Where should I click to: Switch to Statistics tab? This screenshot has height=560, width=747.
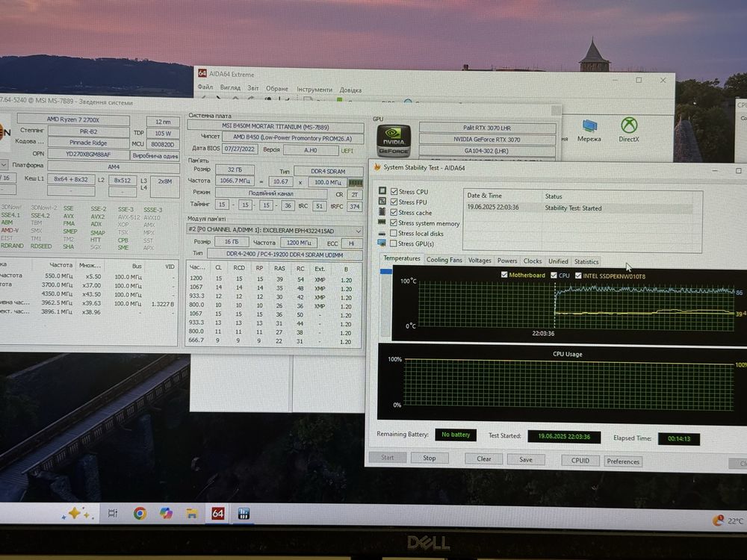[x=586, y=262]
